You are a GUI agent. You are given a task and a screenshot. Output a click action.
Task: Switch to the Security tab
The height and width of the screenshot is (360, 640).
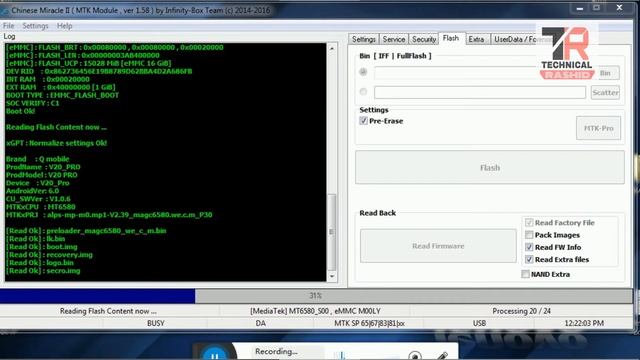coord(424,39)
